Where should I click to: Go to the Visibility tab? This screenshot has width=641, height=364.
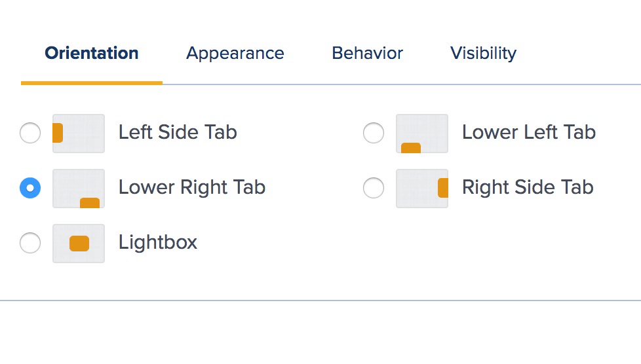pos(483,54)
